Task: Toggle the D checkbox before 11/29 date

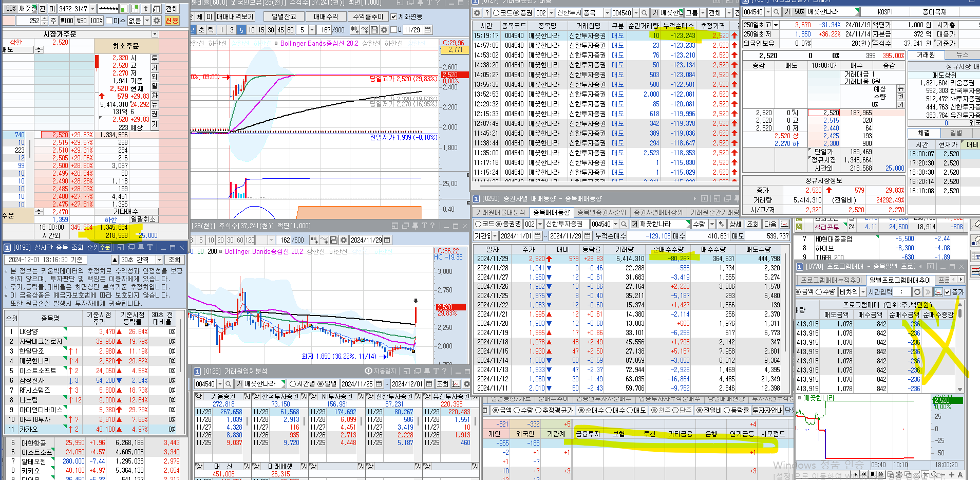Action: pos(393,30)
